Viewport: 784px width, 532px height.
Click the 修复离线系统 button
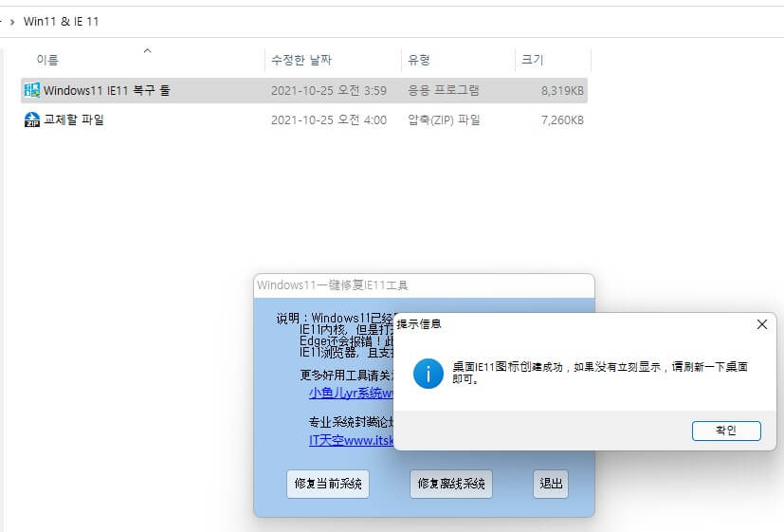pos(451,484)
